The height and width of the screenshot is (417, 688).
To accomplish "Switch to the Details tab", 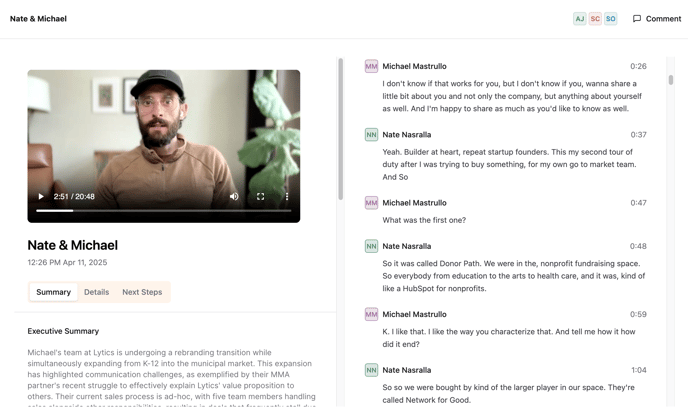I will (x=97, y=292).
